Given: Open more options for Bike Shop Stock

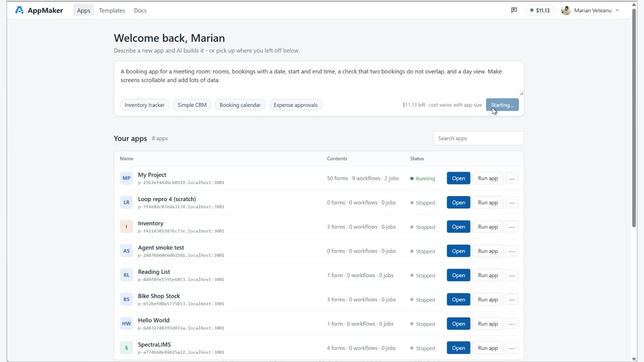Looking at the screenshot, I should coord(512,300).
